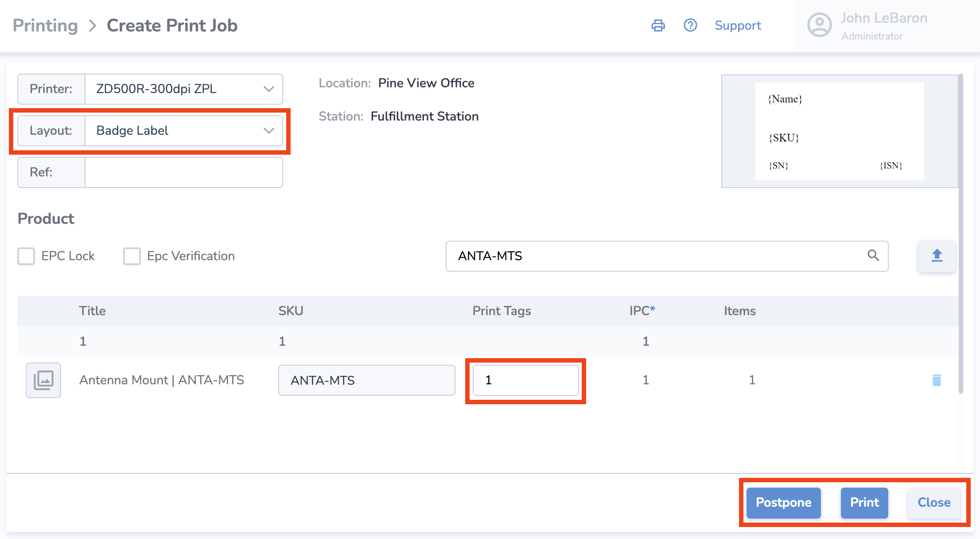Open product image gallery icon
Screen dimensions: 980x539
[x=43, y=380]
